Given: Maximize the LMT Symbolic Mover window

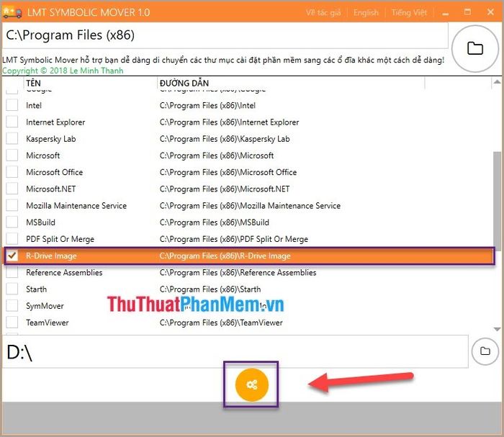Looking at the screenshot, I should tap(468, 12).
